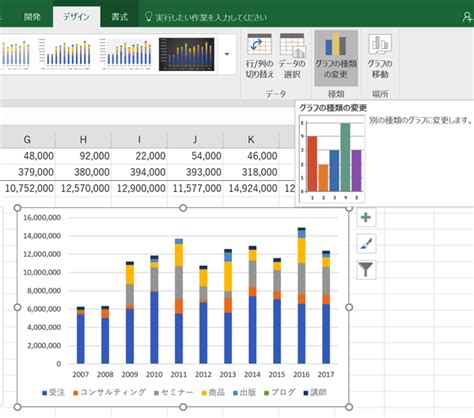The image size is (474, 418).
Task: Switch to the 開発 (Developer) tab
Action: (32, 17)
